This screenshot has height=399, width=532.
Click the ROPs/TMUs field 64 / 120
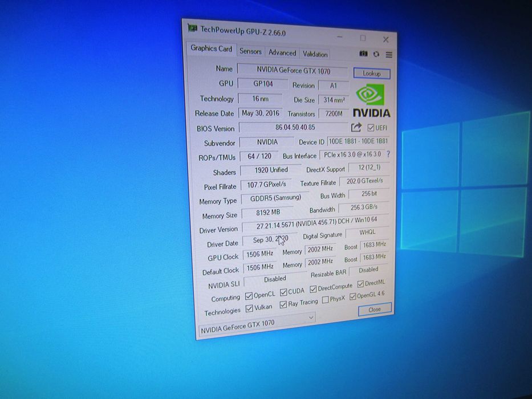tap(259, 156)
